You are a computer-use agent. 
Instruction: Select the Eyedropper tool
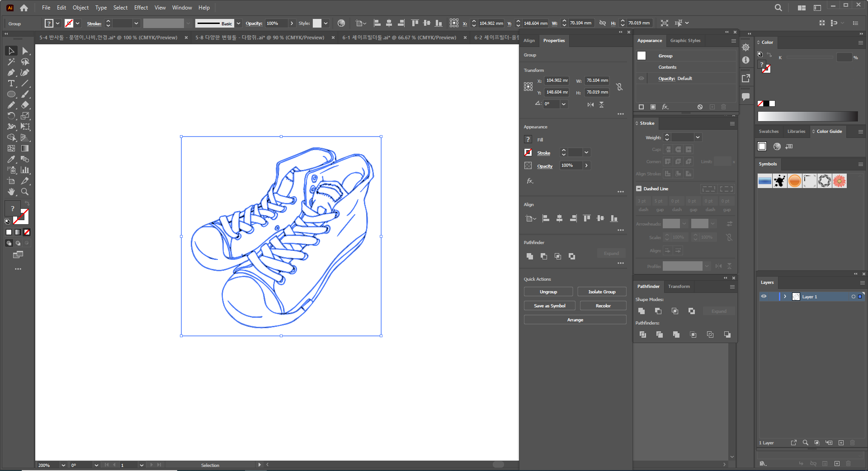pos(11,159)
